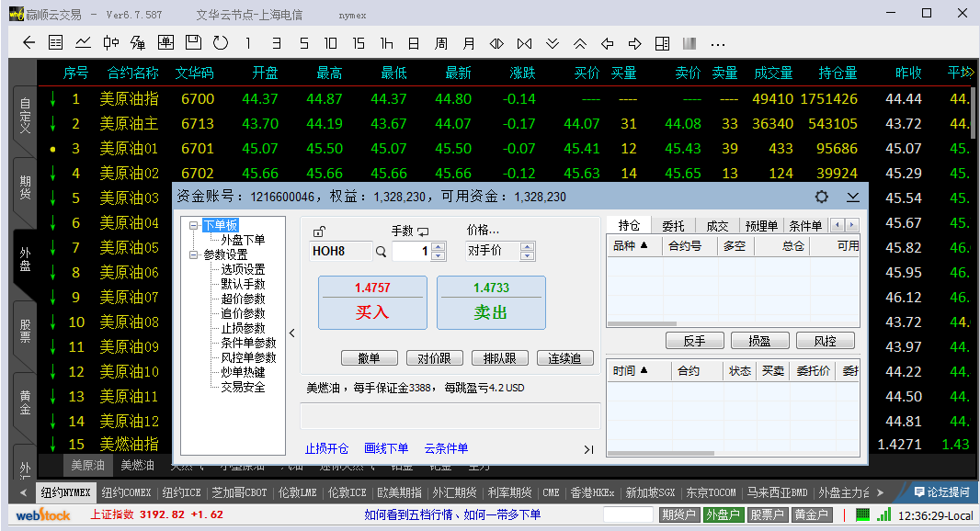Click the more options ellipsis in toolbar
Viewport: 980px width, 531px height.
[x=718, y=43]
